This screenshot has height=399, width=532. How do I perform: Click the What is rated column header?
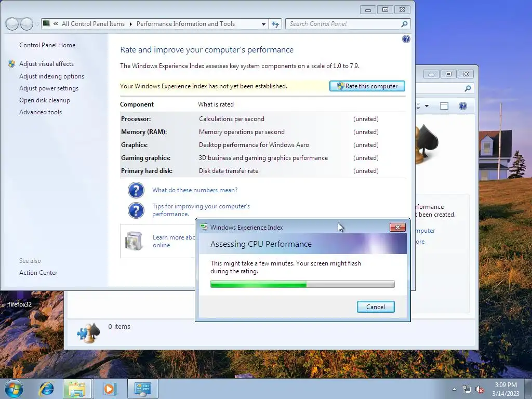pyautogui.click(x=216, y=104)
